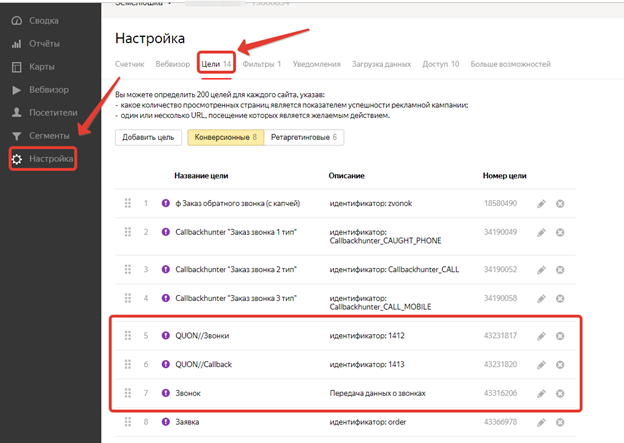Open Отчёты in the sidebar
The height and width of the screenshot is (443, 624).
click(x=36, y=44)
